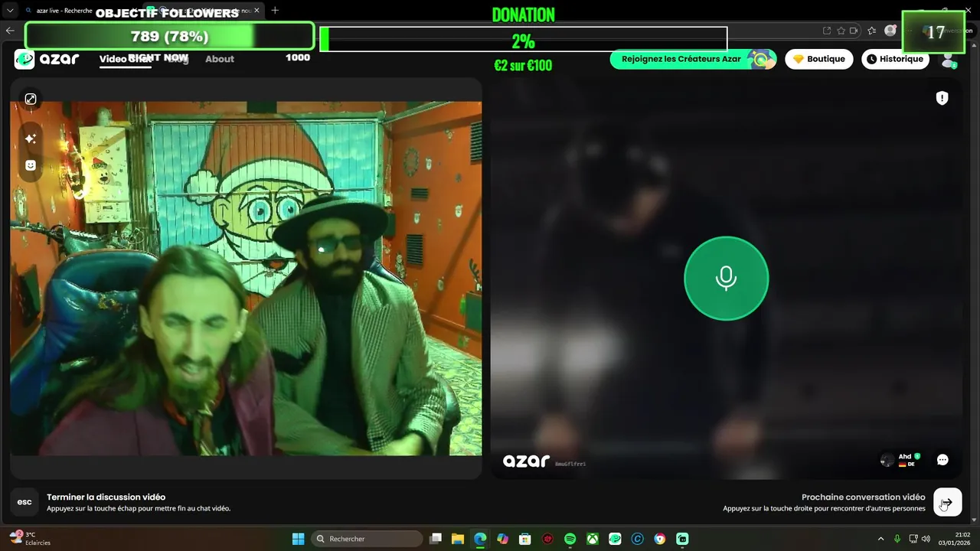
Task: Open the blue C app on the taskbar
Action: coord(637,539)
